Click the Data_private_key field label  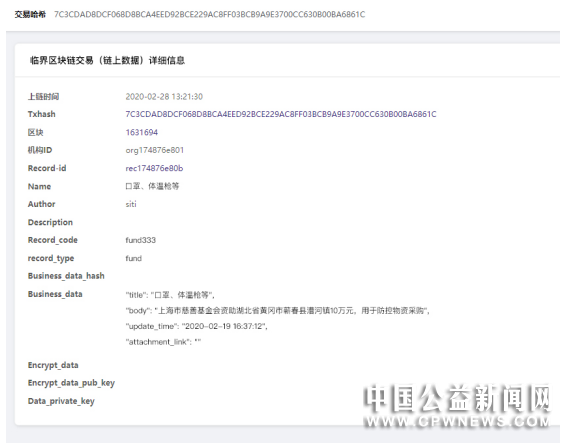[61, 401]
